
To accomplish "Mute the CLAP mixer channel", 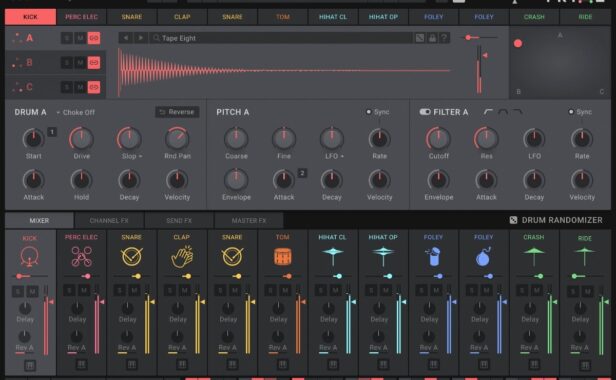I will (185, 290).
